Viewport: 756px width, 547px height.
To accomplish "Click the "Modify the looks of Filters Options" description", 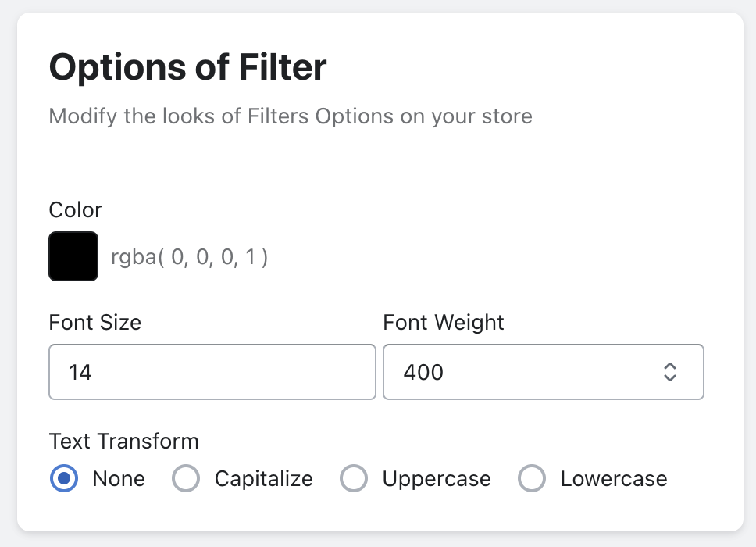I will coord(291,117).
